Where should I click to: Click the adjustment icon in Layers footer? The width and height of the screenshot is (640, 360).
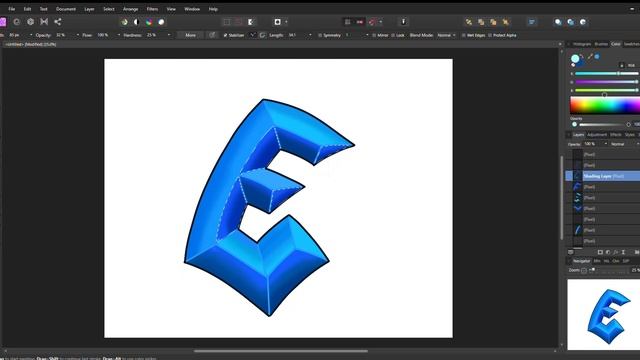[x=608, y=252]
